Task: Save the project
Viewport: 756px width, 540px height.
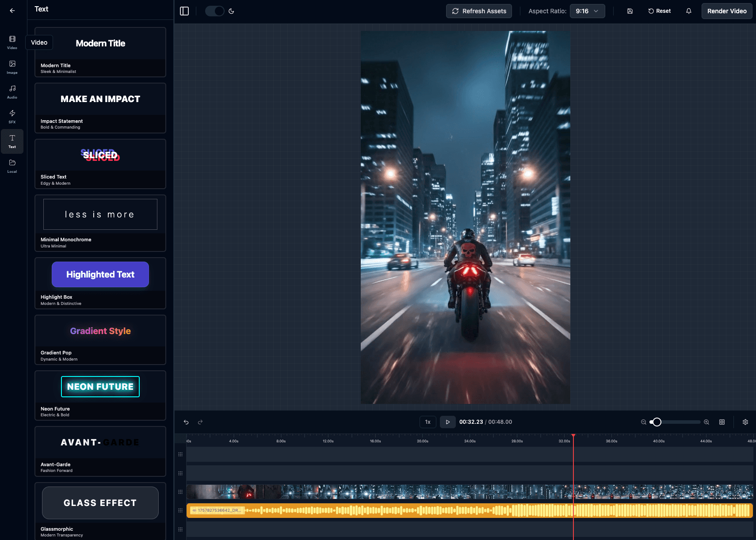Action: tap(630, 11)
